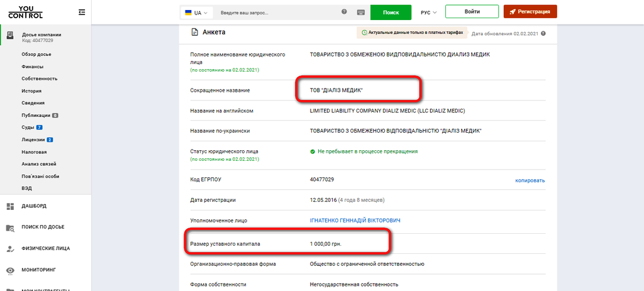Click the green status check icon
The height and width of the screenshot is (291, 644).
[313, 151]
